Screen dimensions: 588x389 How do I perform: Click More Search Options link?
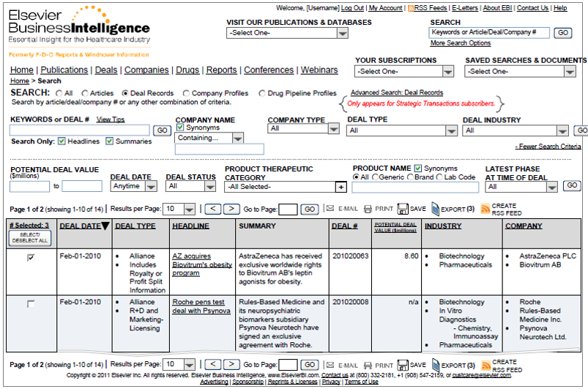tap(461, 43)
